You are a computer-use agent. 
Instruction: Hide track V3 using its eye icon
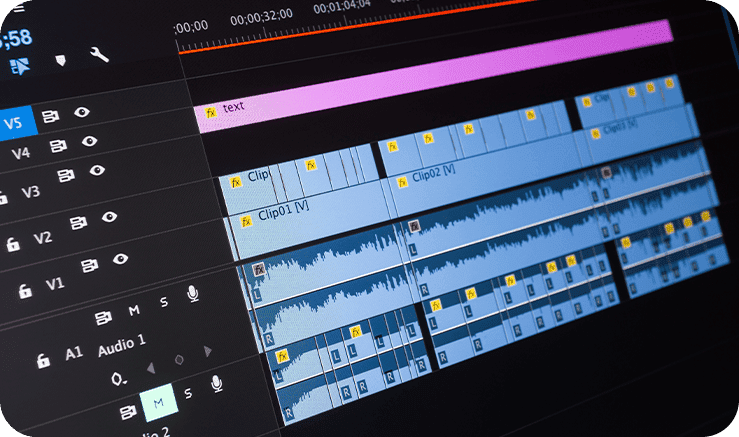(97, 170)
